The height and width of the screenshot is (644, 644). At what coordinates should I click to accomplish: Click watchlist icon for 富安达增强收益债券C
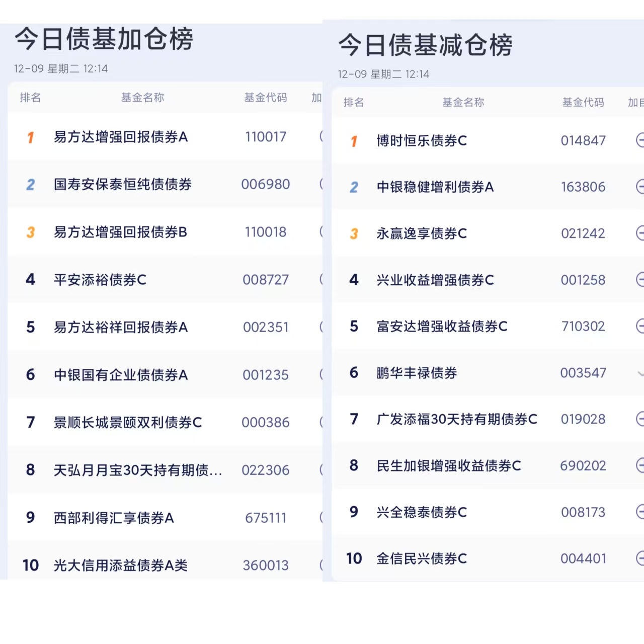[640, 326]
